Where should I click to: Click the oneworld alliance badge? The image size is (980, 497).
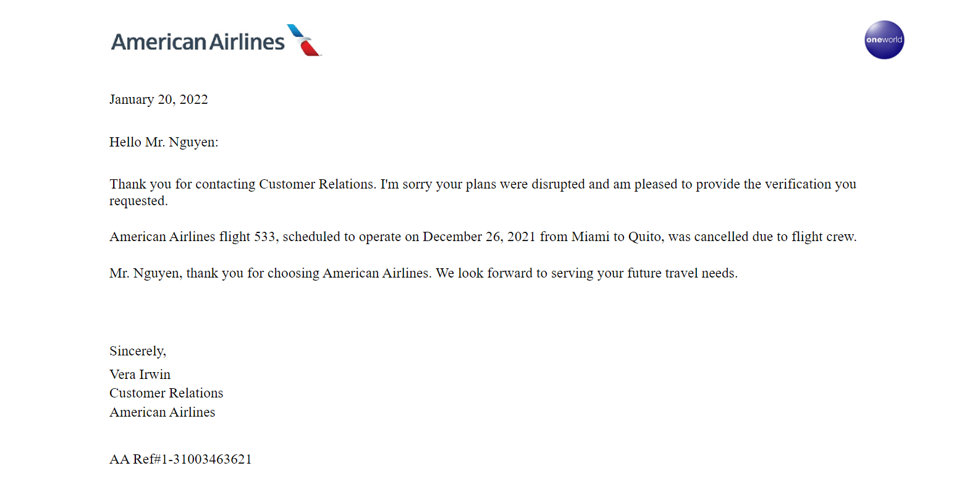pos(884,40)
